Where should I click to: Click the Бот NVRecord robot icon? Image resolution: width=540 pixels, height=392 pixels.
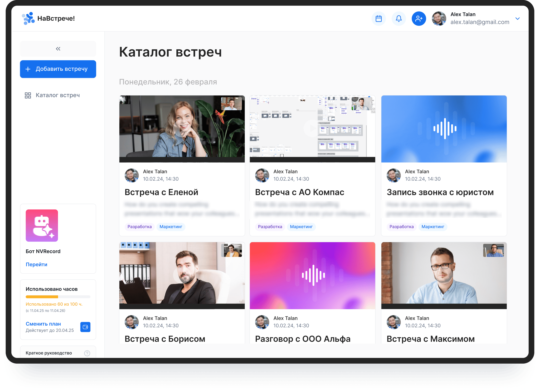42,225
